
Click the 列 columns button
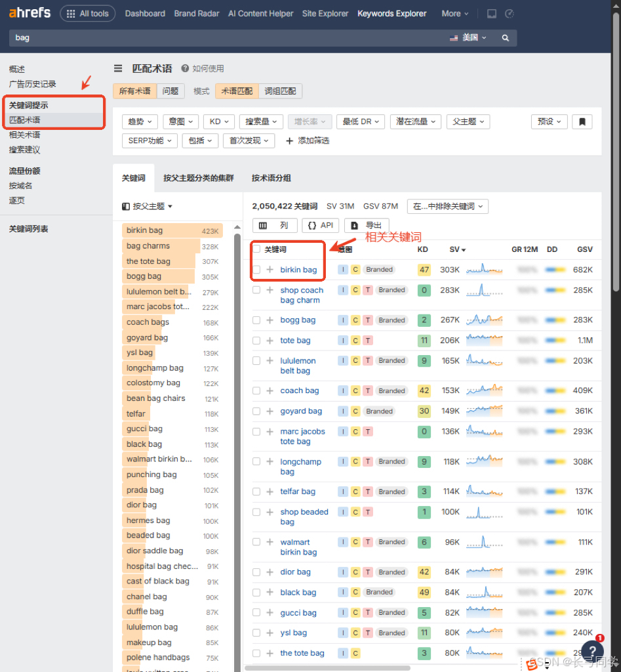(275, 226)
